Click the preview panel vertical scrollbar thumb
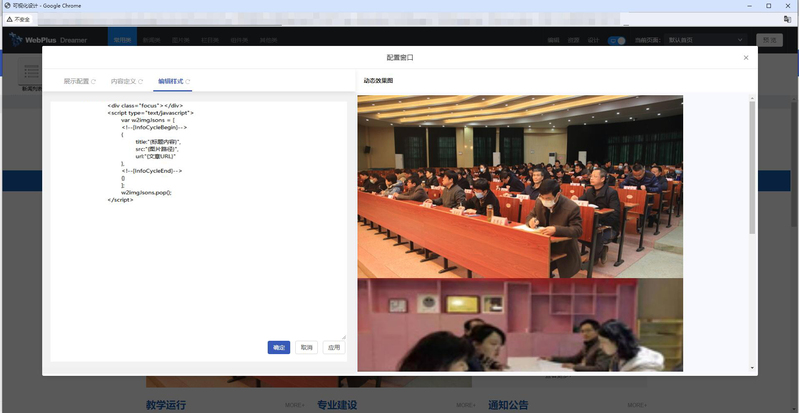This screenshot has height=413, width=799. 752,167
